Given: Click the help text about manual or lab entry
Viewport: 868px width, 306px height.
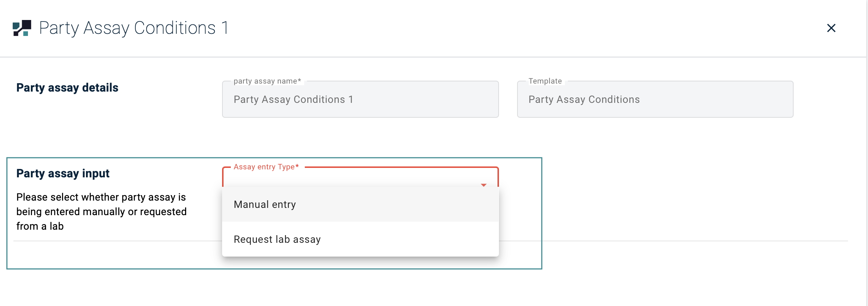Looking at the screenshot, I should pos(101,212).
